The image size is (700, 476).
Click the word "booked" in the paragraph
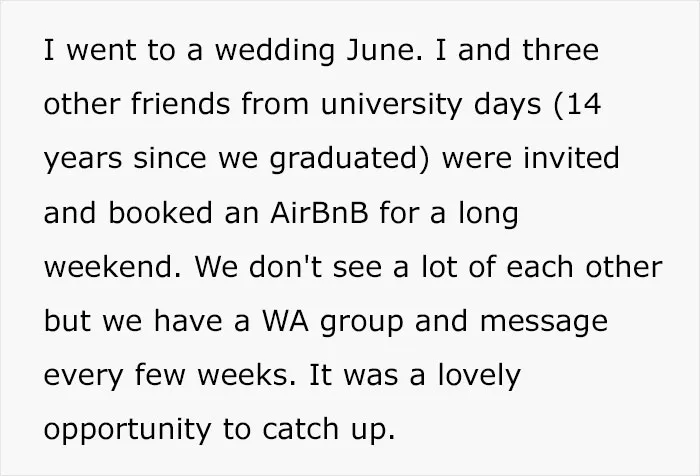[x=160, y=212]
